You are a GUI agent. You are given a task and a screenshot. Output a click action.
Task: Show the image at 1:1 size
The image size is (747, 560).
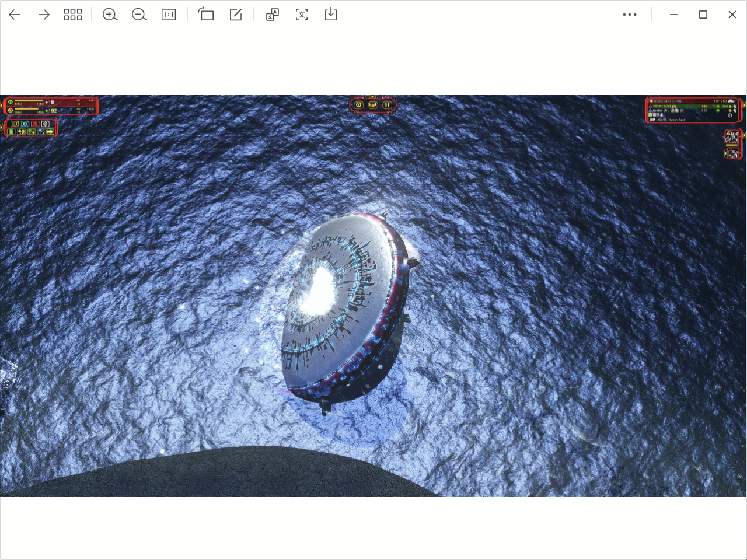click(169, 15)
